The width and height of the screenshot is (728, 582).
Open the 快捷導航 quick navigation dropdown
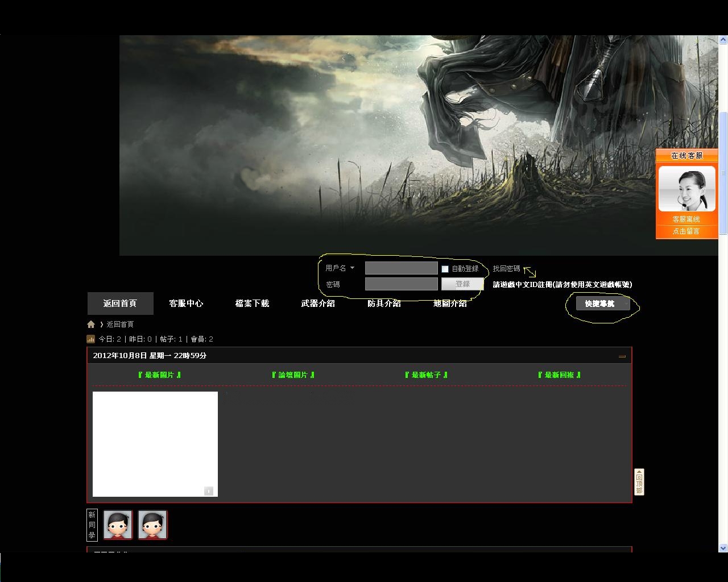tap(603, 304)
